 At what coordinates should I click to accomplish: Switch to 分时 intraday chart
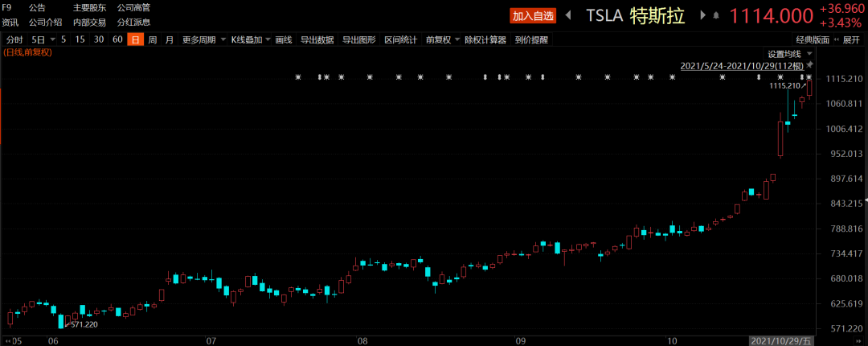tap(14, 40)
